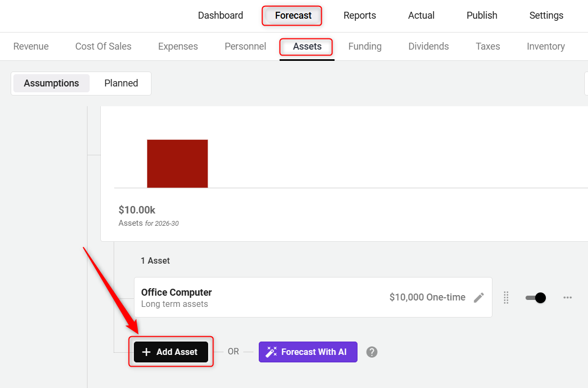588x388 pixels.
Task: Open the Publish menu
Action: [482, 15]
